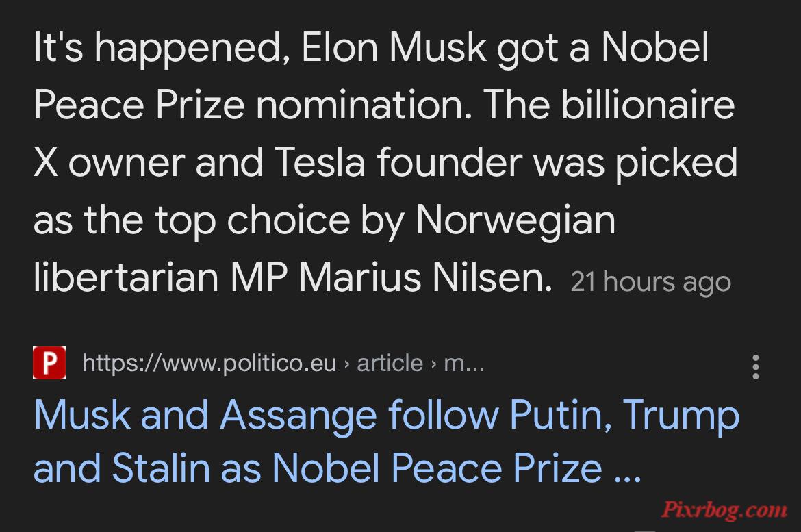This screenshot has height=532, width=801.
Task: Select the "article" breadcrumb segment
Action: click(390, 364)
